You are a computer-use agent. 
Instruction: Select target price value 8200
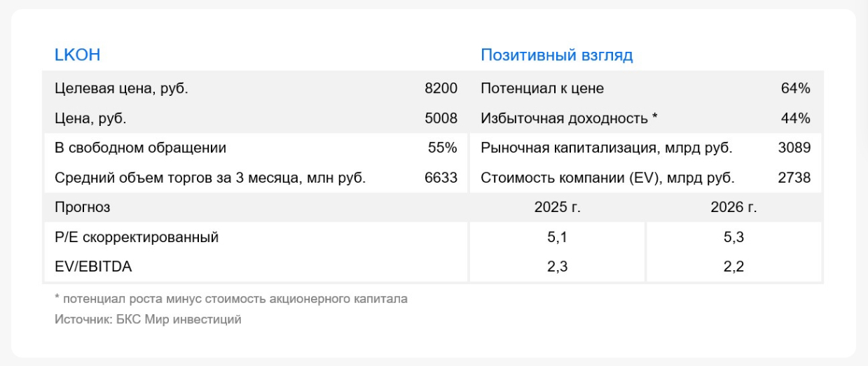point(441,89)
